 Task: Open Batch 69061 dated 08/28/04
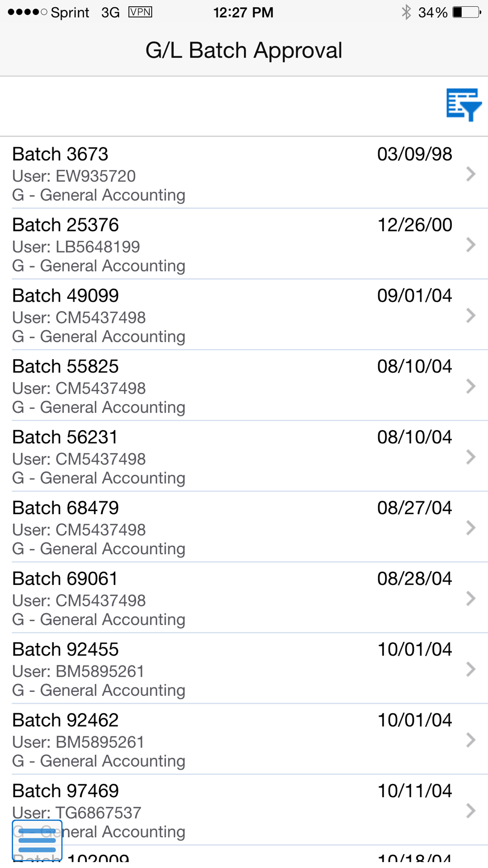click(x=244, y=598)
